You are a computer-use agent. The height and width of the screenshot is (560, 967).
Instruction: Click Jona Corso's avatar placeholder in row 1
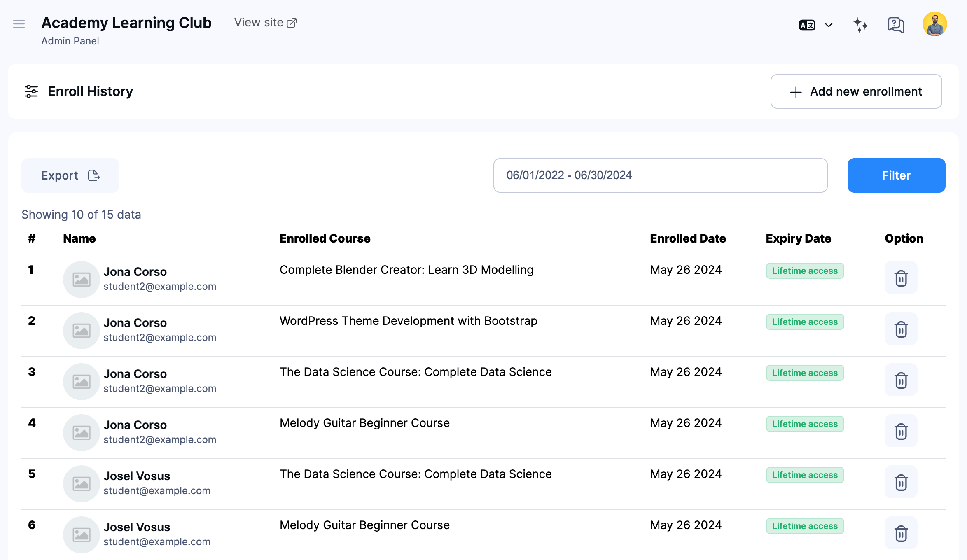click(x=81, y=279)
